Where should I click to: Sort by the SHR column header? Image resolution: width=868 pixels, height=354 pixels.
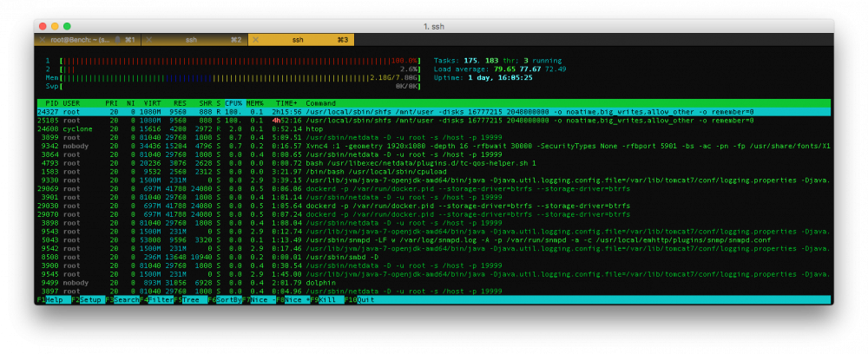coord(206,103)
